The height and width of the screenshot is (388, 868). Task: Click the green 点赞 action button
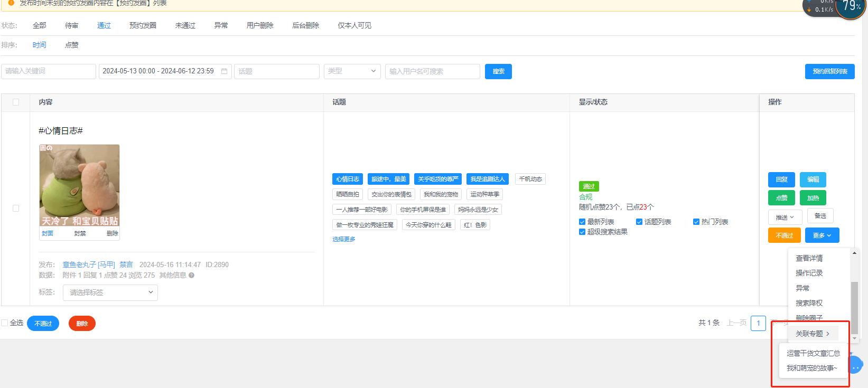tap(781, 198)
